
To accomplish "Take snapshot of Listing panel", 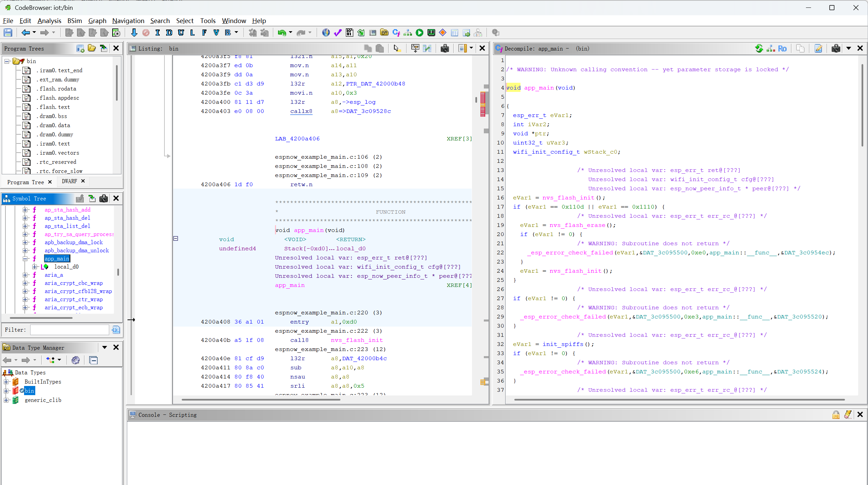I will (x=445, y=48).
